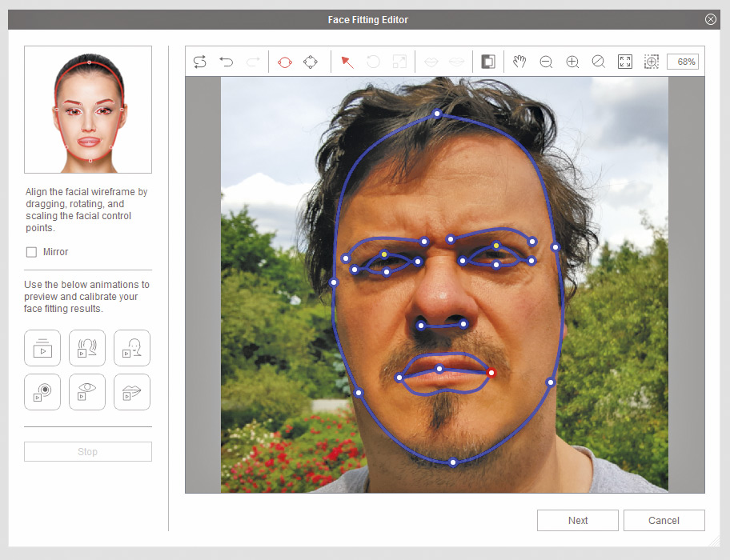Click the Cancel button
The width and height of the screenshot is (730, 560).
pos(664,520)
